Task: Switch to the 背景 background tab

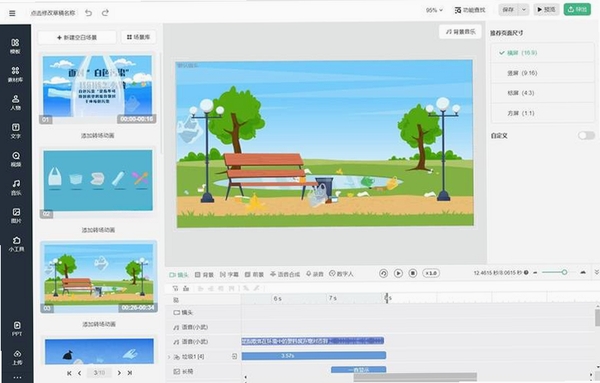Action: pyautogui.click(x=204, y=274)
